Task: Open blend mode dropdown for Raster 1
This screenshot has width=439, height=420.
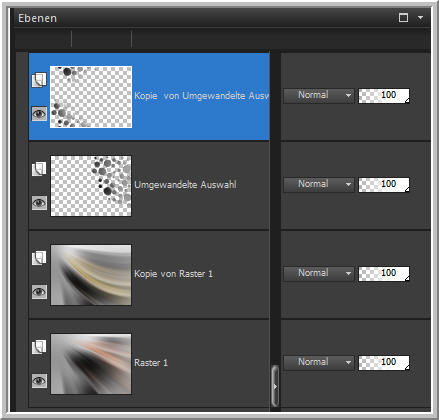Action: pyautogui.click(x=319, y=362)
